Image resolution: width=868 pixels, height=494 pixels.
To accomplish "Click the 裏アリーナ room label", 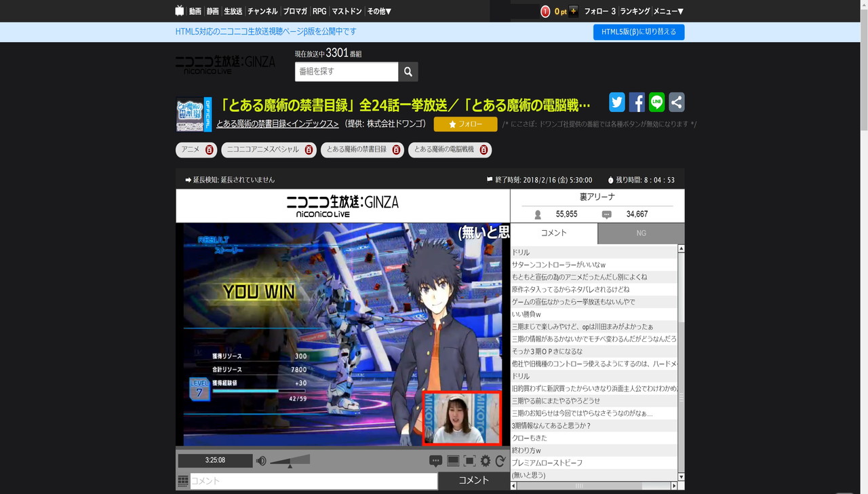I will [x=597, y=197].
